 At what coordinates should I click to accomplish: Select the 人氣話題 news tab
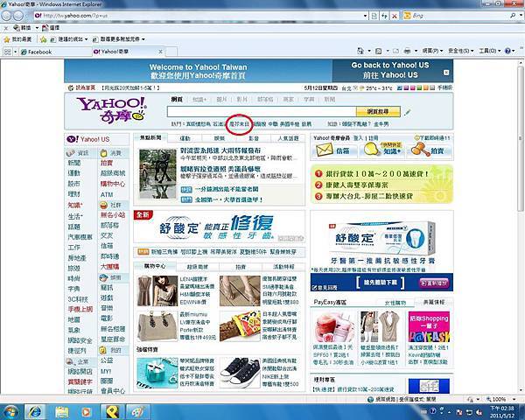(x=288, y=138)
